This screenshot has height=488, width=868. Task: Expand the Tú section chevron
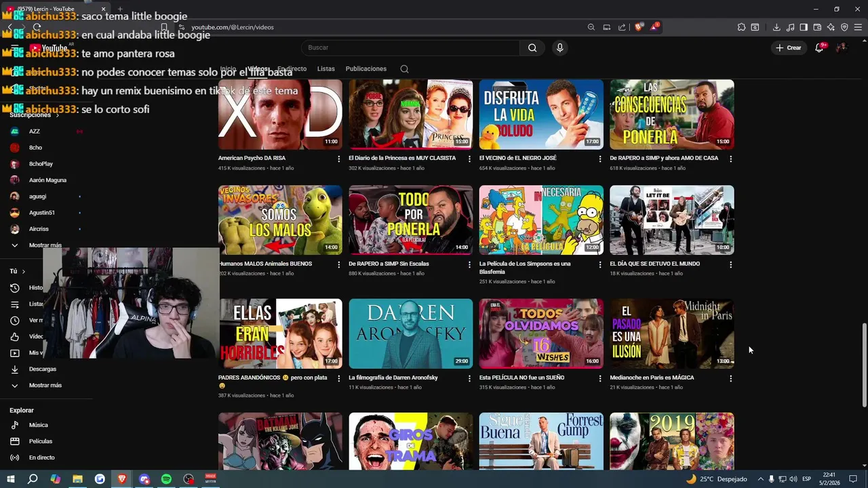coord(24,271)
